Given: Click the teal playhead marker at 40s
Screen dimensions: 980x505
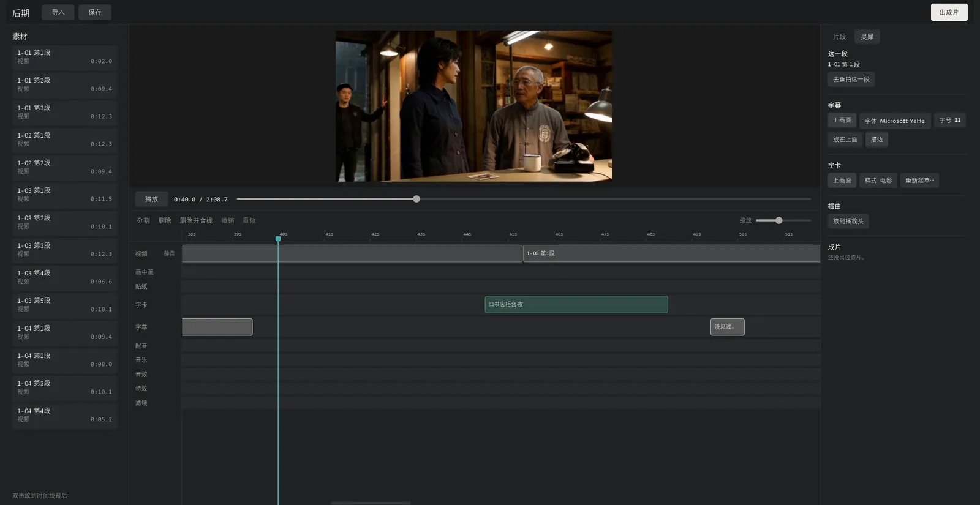Looking at the screenshot, I should 278,239.
